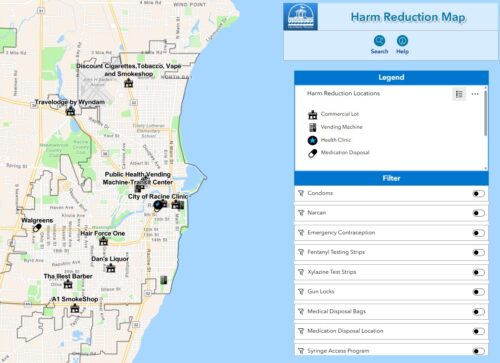Click the filter icon beside Narcan
The width and height of the screenshot is (500, 363).
[301, 213]
